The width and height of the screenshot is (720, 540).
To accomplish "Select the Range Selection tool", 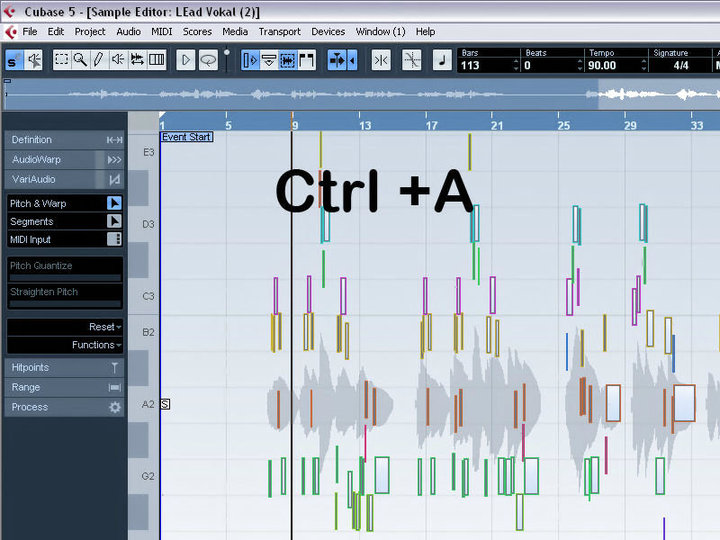I will tap(62, 60).
